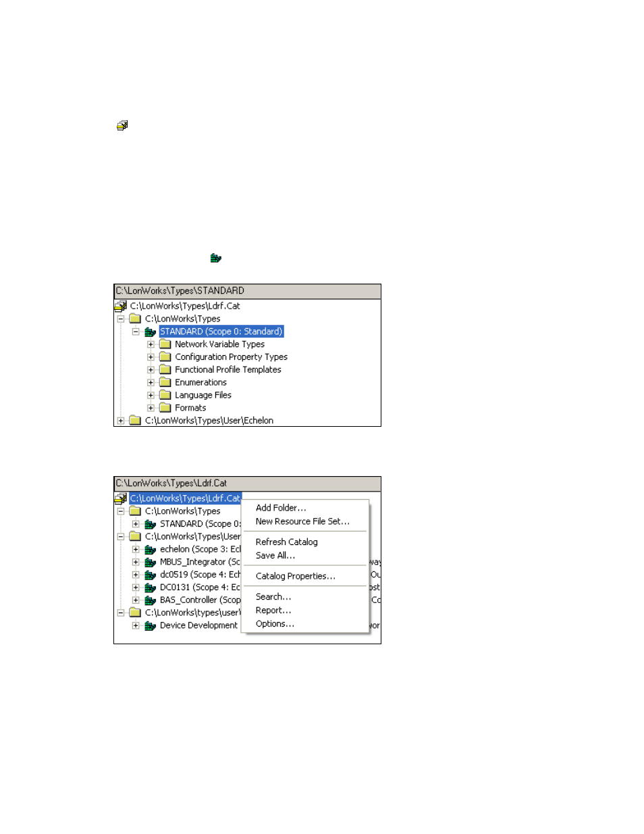
Task: Expand the Network Variable Types node
Action: 151,344
